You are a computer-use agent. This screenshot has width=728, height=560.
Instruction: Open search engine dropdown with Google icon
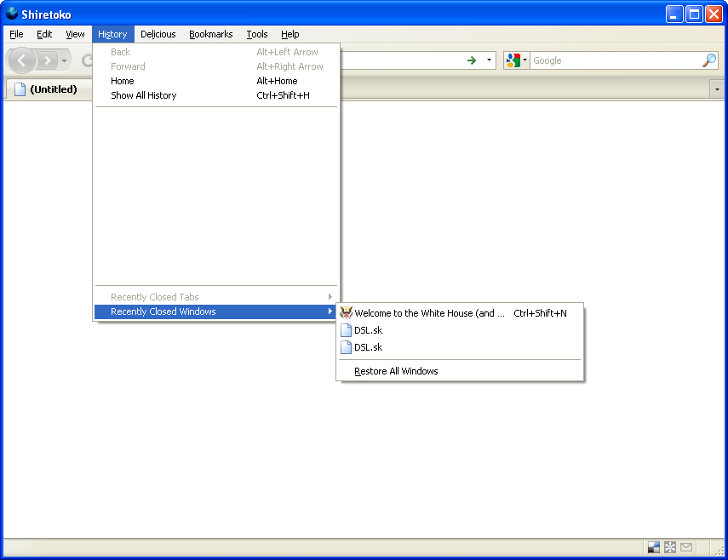[516, 60]
